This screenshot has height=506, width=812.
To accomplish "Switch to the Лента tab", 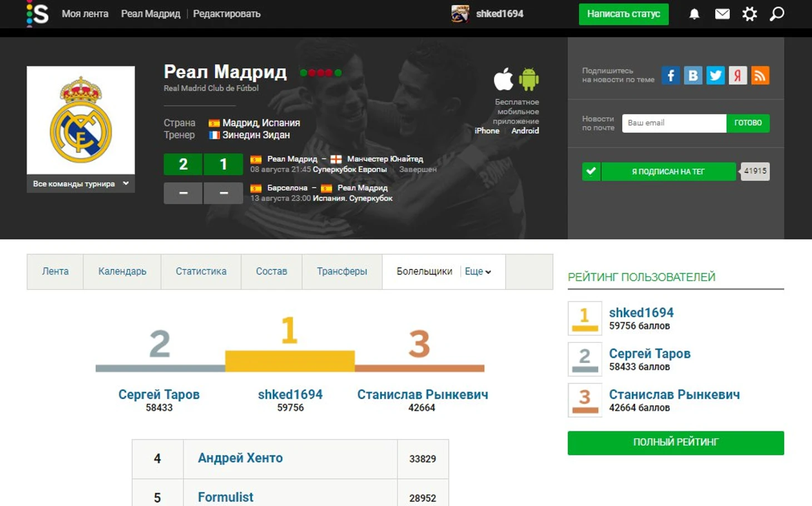I will click(55, 272).
